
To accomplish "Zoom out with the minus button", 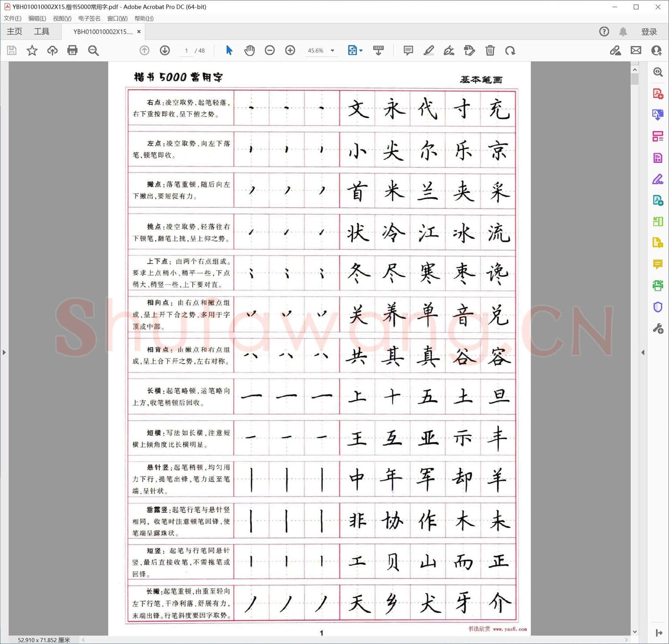I will point(270,50).
